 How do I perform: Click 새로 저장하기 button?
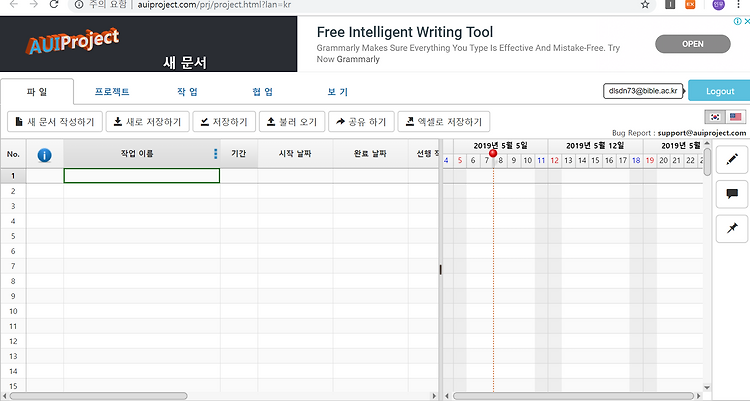coord(147,122)
